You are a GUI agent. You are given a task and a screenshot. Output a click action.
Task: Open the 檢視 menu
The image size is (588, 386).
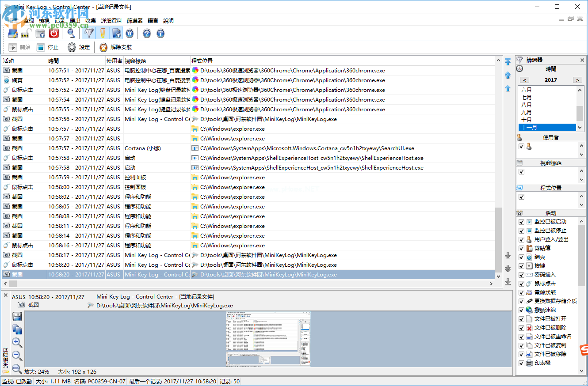coord(44,20)
